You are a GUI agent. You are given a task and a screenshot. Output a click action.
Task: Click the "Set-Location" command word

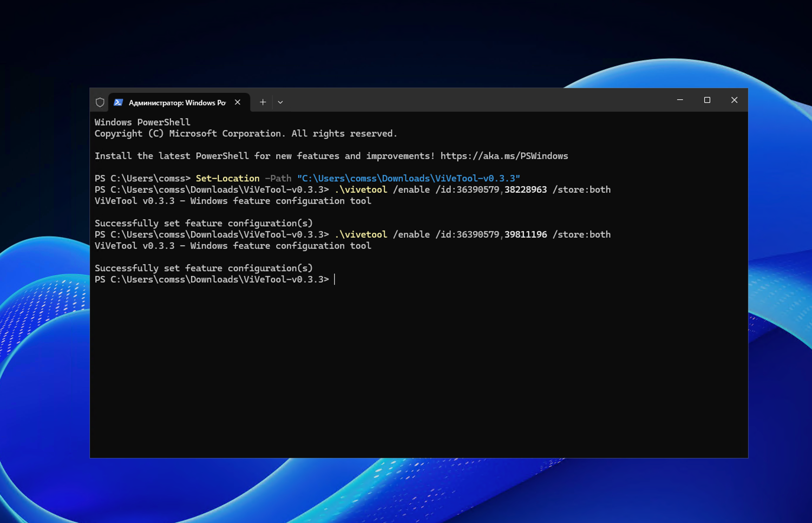[x=227, y=178]
